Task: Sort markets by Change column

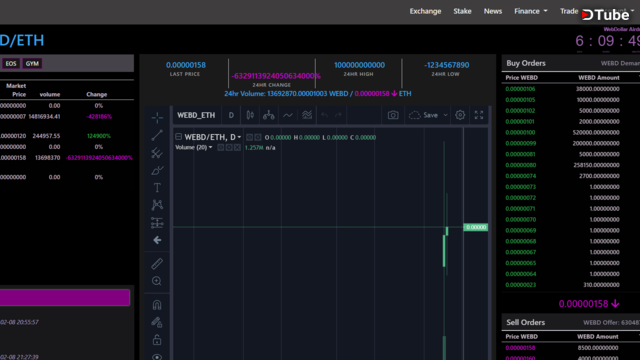Action: point(97,94)
